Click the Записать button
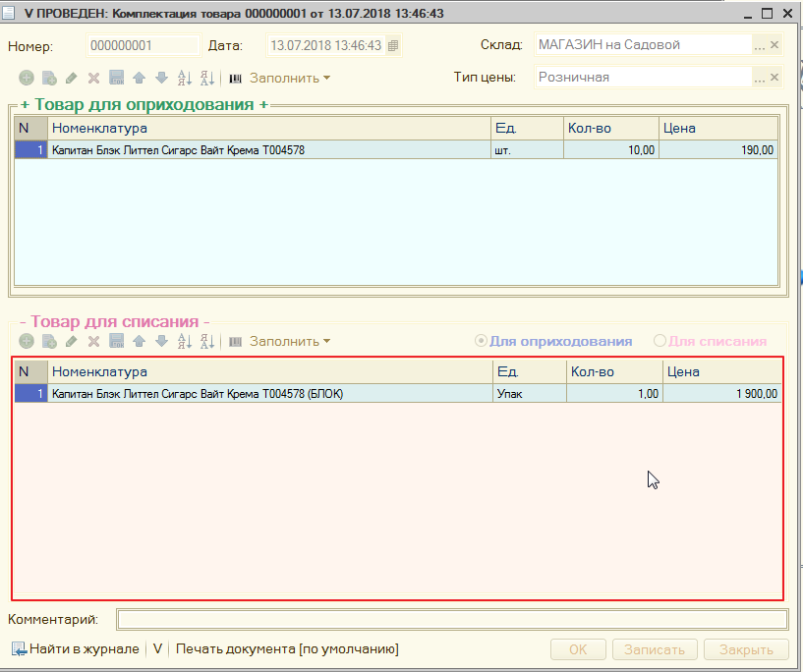The image size is (803, 672). [x=655, y=649]
